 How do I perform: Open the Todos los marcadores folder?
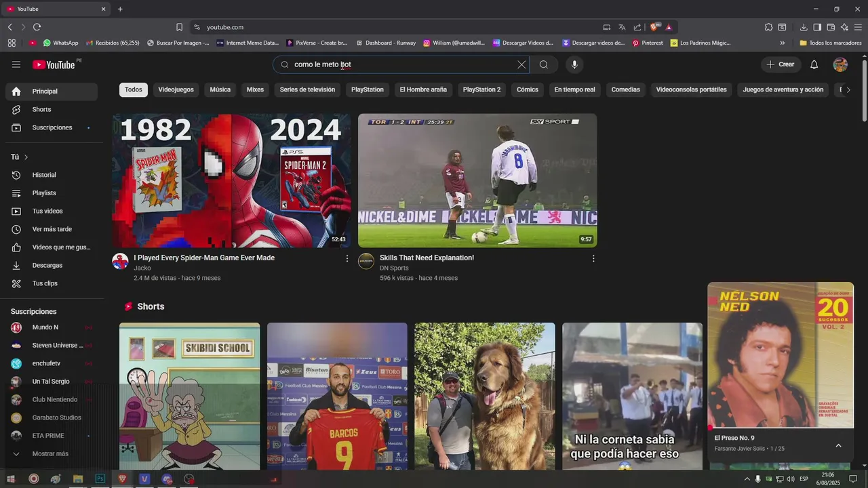(x=831, y=43)
